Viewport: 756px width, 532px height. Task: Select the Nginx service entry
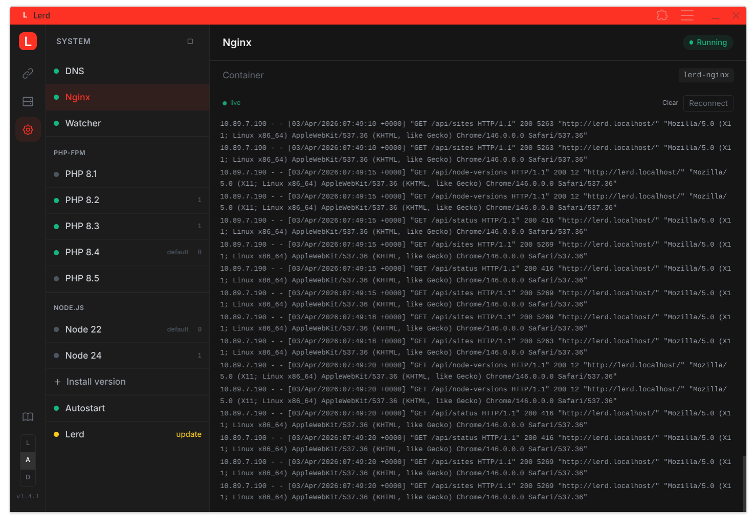pos(128,97)
